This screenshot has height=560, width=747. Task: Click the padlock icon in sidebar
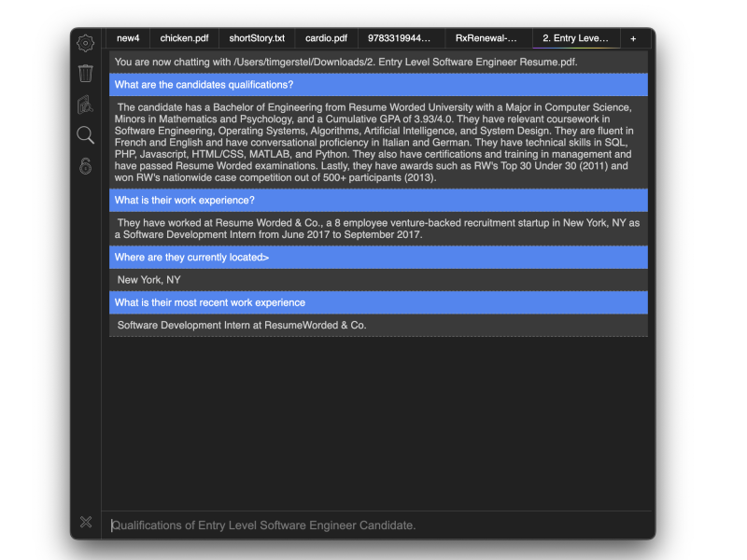point(85,166)
